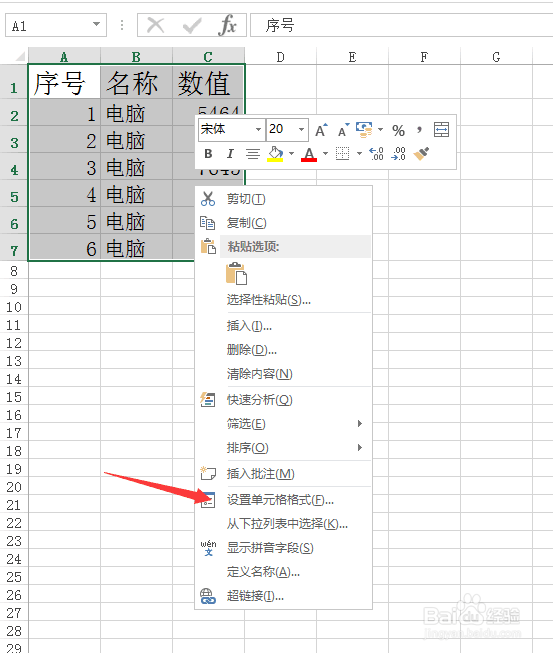Choose 复制(C) from context menu
Viewport: 553px width, 653px height.
(283, 223)
